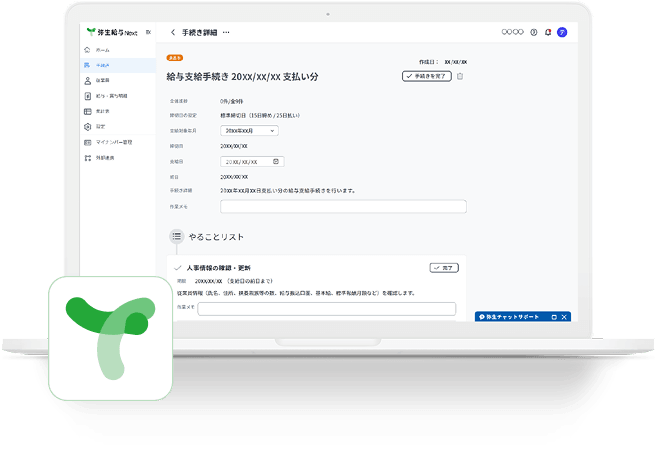Open the external-link sidebar item (外部連携)

tap(117, 158)
